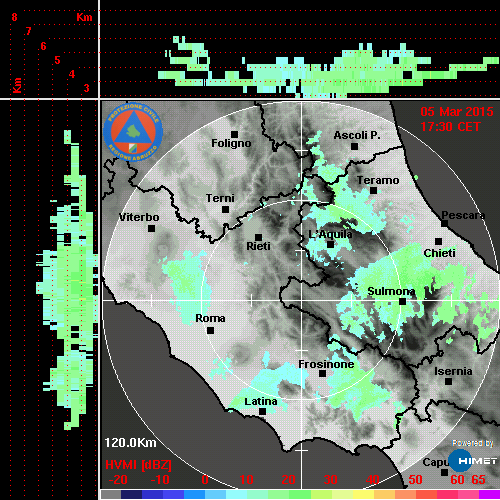Click the Latina city label
Screen dimensions: 500x500
261,401
